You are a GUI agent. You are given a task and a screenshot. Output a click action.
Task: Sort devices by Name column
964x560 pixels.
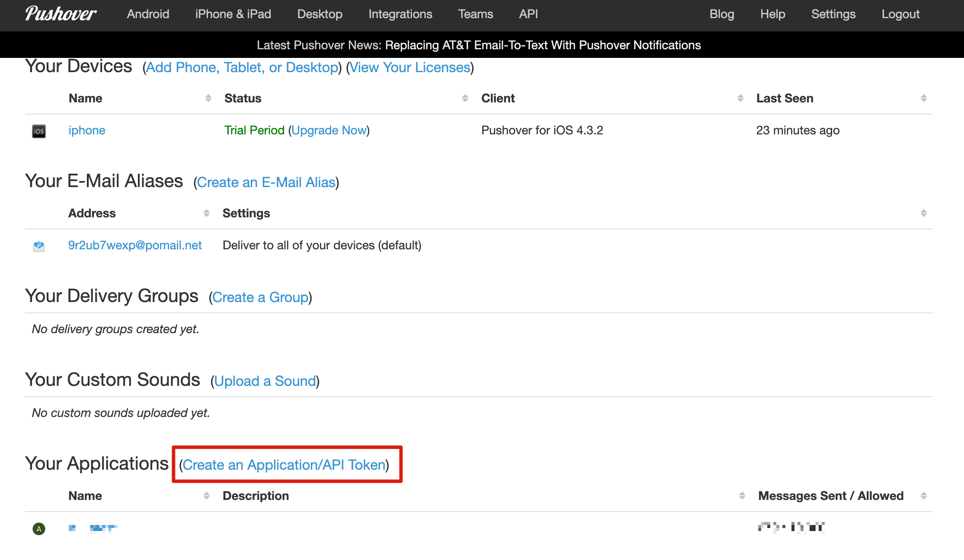[x=208, y=98]
